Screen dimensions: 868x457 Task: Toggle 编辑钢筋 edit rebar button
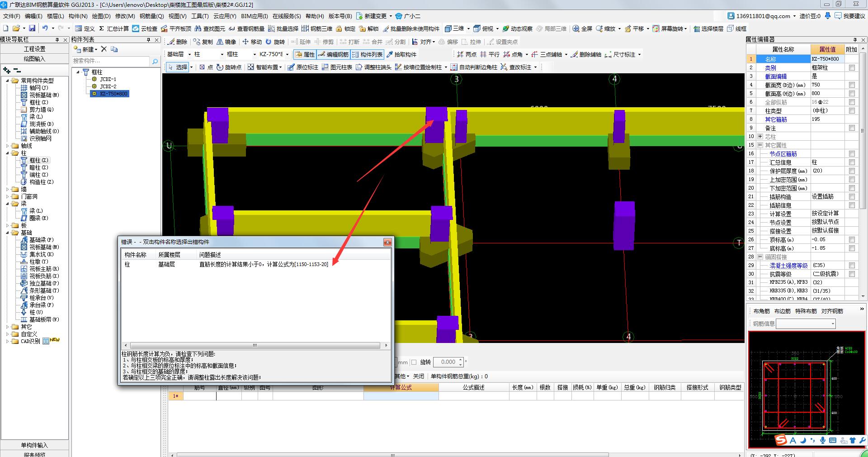coord(333,54)
